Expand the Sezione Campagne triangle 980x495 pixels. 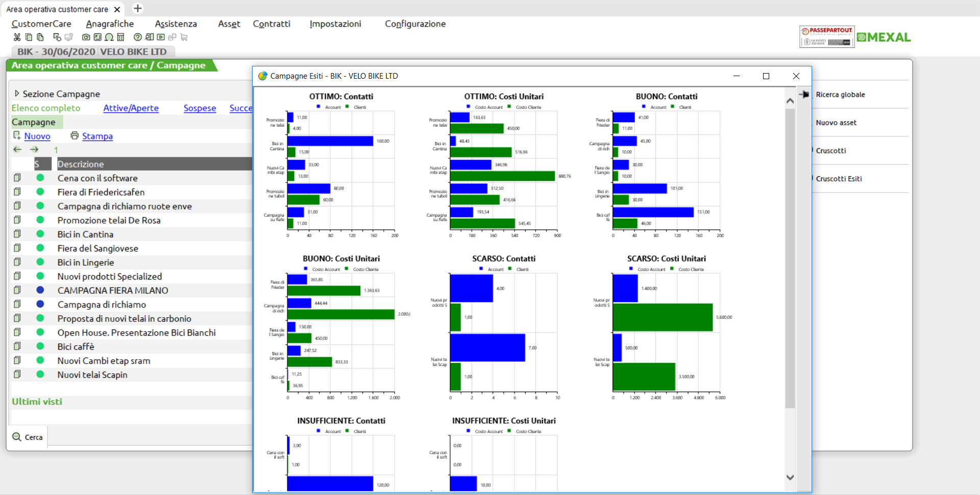click(17, 93)
